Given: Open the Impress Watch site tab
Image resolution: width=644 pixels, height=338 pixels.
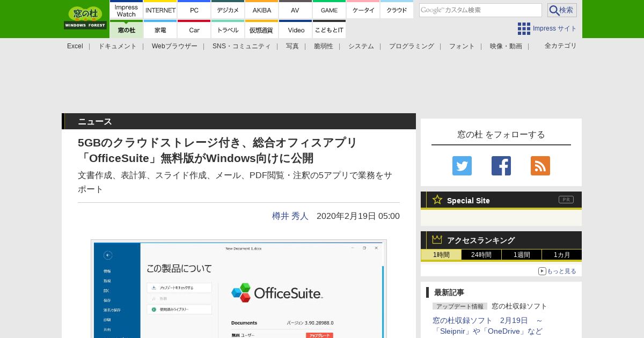Looking at the screenshot, I should (x=127, y=10).
